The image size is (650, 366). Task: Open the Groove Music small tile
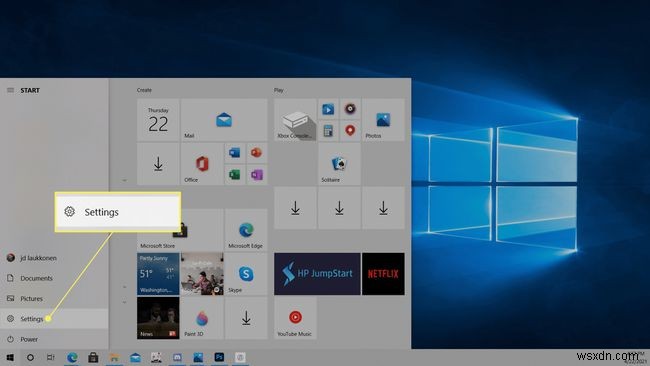(350, 109)
